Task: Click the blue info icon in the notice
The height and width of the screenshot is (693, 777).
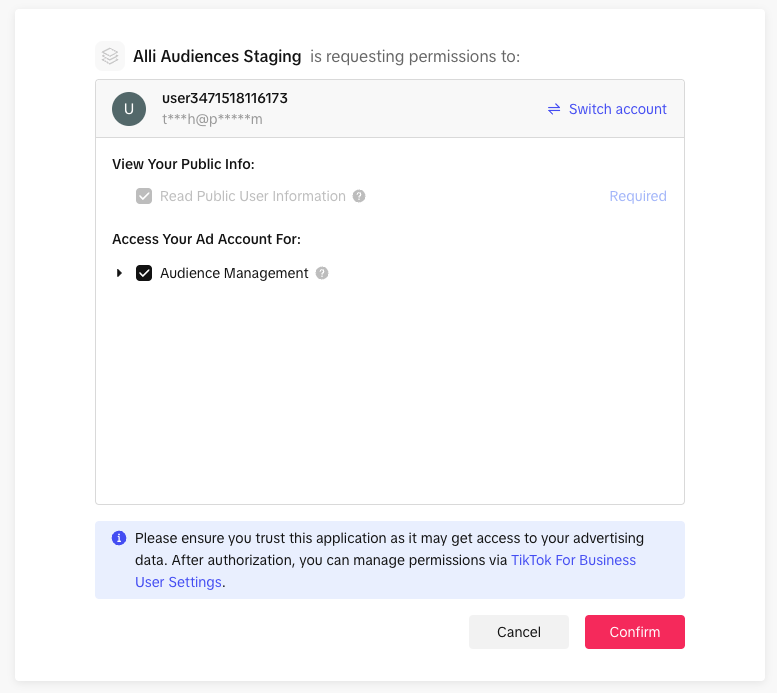Action: (x=119, y=538)
